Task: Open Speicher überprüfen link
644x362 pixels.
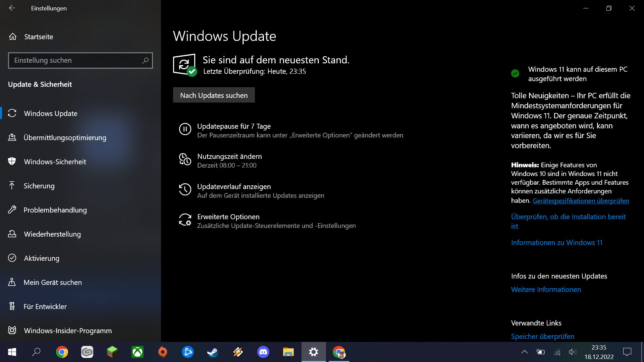Action: [x=543, y=337]
